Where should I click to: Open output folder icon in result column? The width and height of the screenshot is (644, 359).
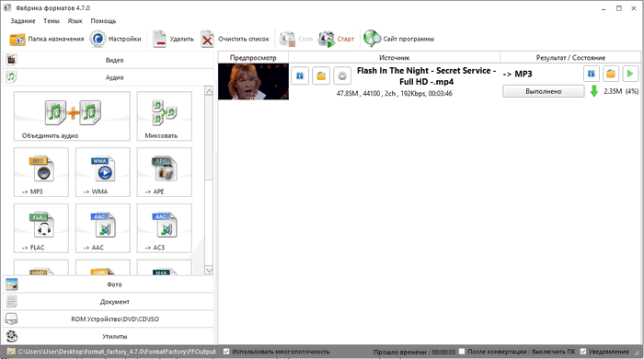(x=611, y=75)
